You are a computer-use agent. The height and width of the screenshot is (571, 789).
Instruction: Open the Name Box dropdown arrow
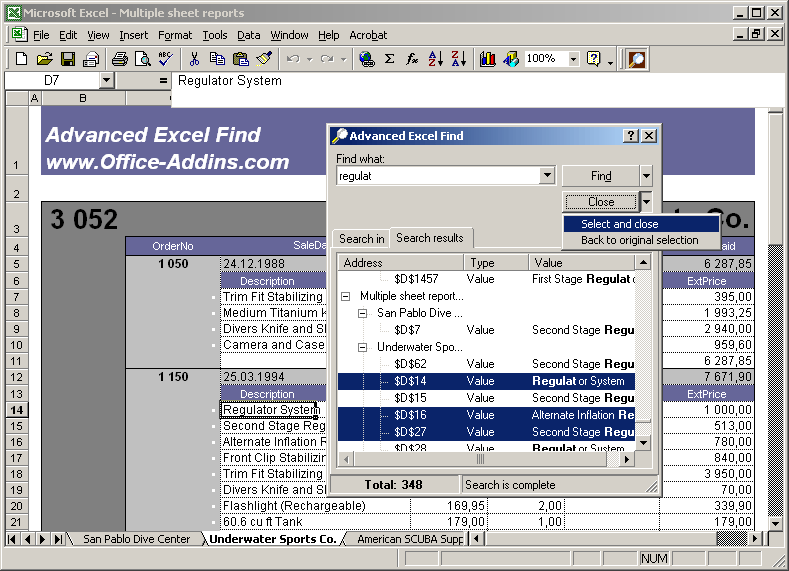[106, 80]
